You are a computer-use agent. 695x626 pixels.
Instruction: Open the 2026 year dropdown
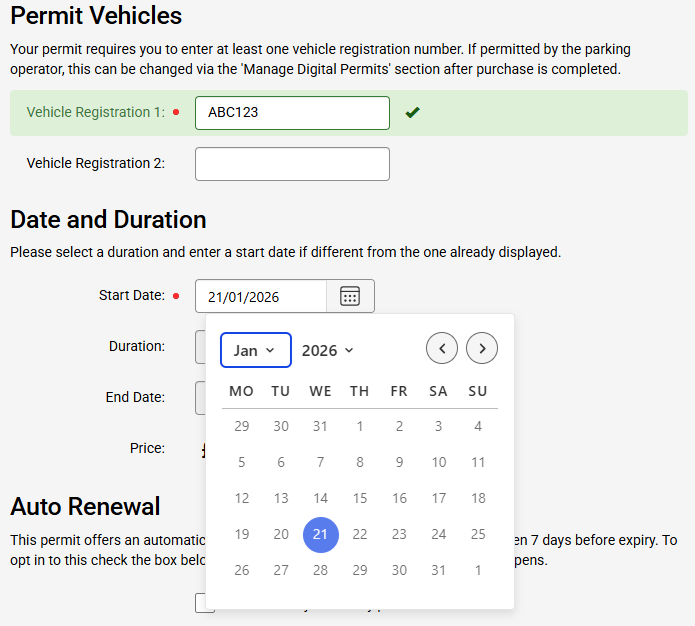point(328,350)
